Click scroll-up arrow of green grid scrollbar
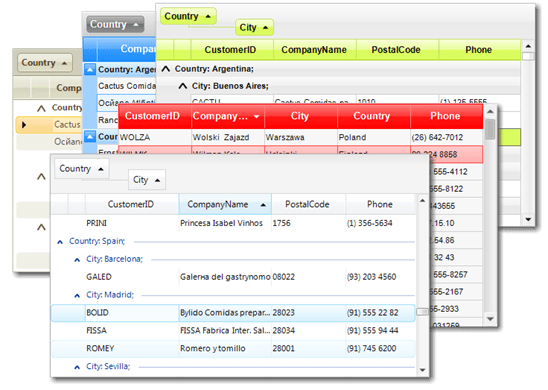Image resolution: width=548 pixels, height=390 pixels. tap(528, 46)
